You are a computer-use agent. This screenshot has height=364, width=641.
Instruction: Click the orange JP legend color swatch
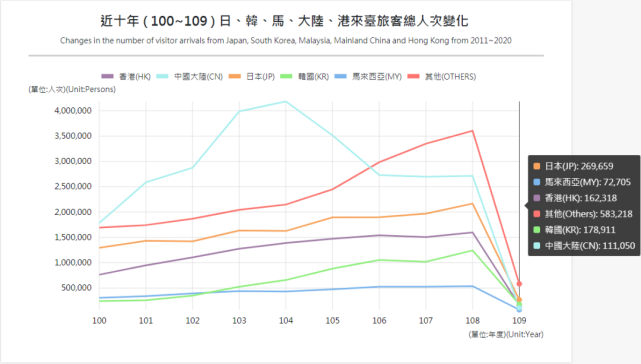pyautogui.click(x=235, y=76)
